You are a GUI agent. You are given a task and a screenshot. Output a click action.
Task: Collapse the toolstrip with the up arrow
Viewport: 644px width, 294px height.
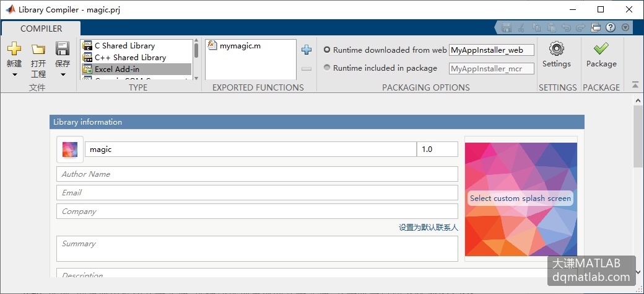pos(635,85)
